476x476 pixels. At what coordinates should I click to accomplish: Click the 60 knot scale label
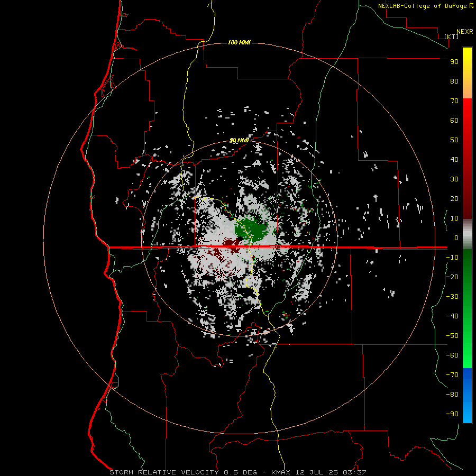(454, 121)
